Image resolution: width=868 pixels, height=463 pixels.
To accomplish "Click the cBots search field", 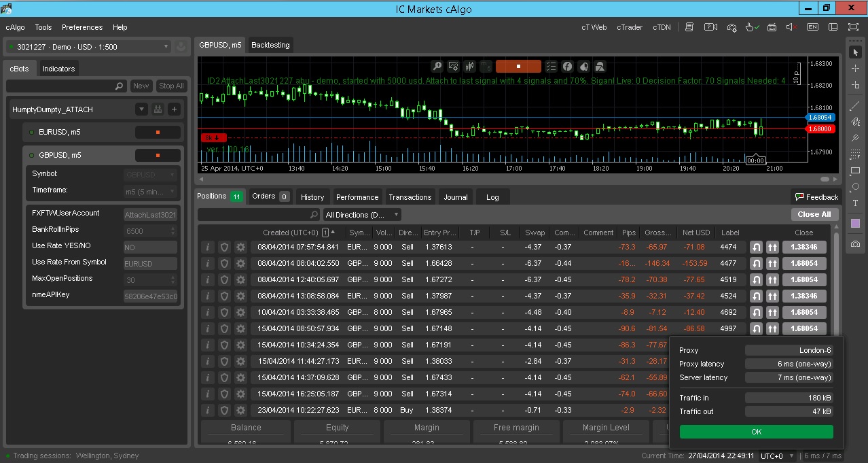I will click(x=66, y=86).
